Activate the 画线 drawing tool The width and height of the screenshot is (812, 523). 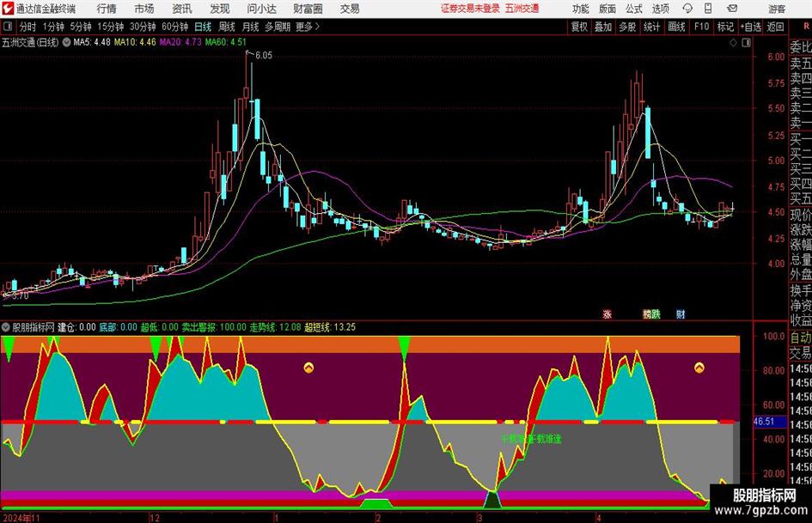point(677,27)
